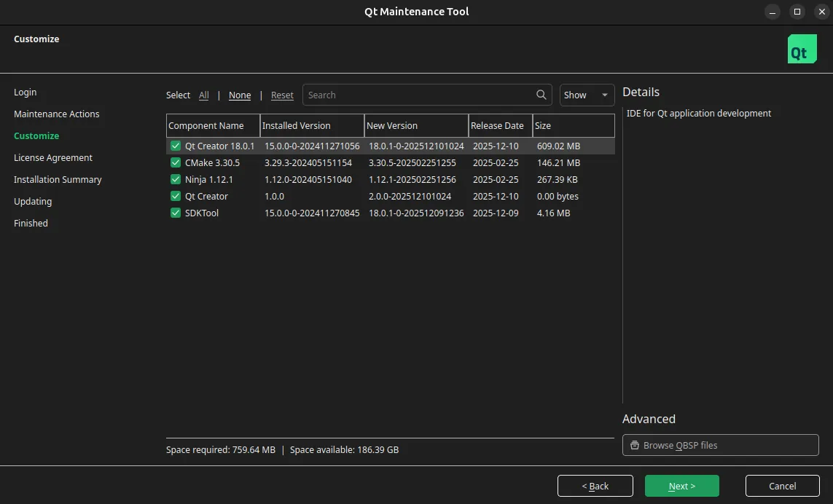
Task: Open the Show dropdown
Action: [x=587, y=95]
